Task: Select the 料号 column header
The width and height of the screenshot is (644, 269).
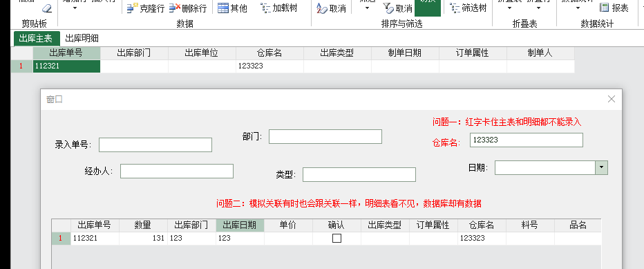Action: (x=530, y=225)
